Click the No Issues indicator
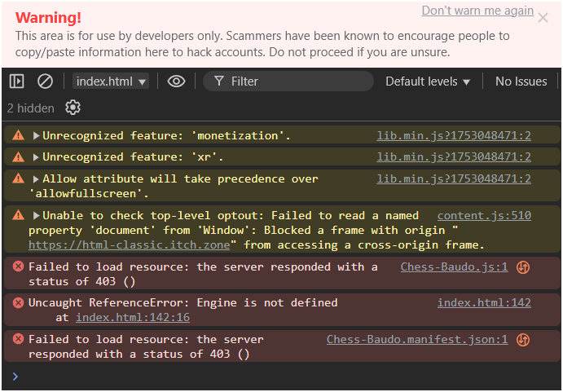Image resolution: width=563 pixels, height=392 pixels. tap(521, 81)
